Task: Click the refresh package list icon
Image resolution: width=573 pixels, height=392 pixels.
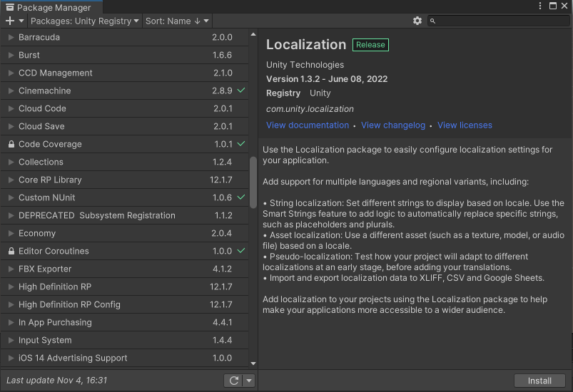Action: point(234,381)
